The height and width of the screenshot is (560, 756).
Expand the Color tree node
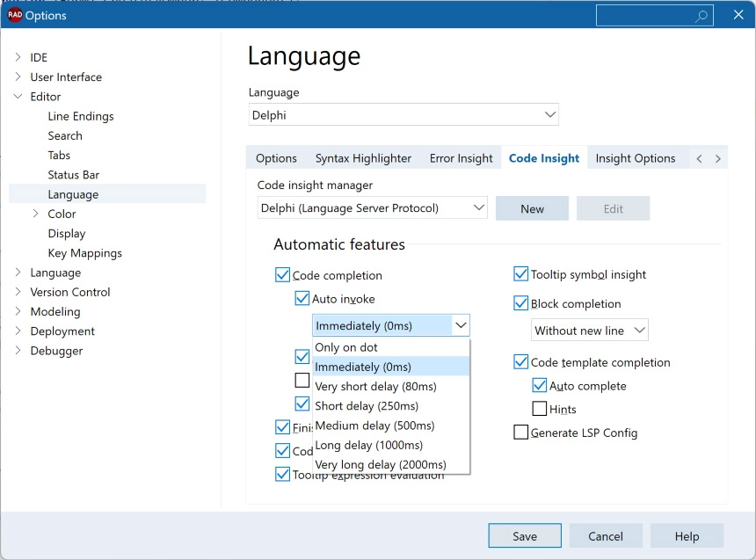click(x=35, y=214)
